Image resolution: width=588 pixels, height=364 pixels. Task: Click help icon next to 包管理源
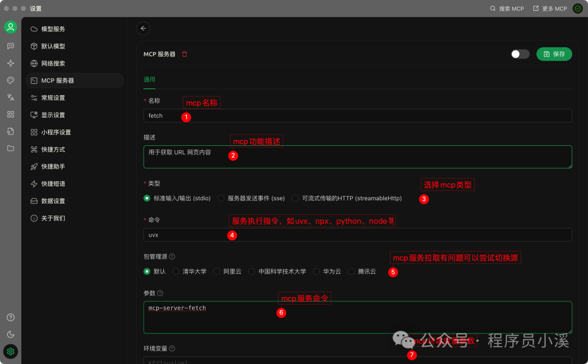point(172,256)
